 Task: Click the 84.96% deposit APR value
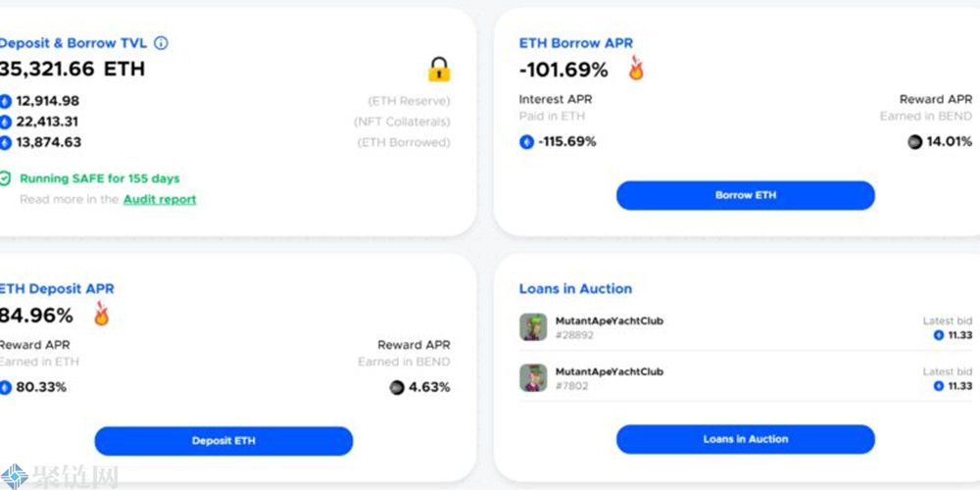click(37, 316)
